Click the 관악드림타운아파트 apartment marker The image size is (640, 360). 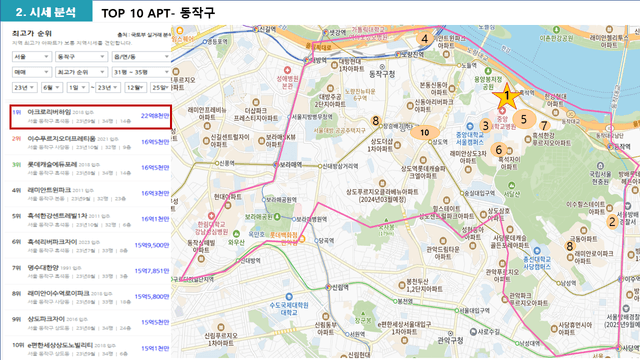coord(443,241)
